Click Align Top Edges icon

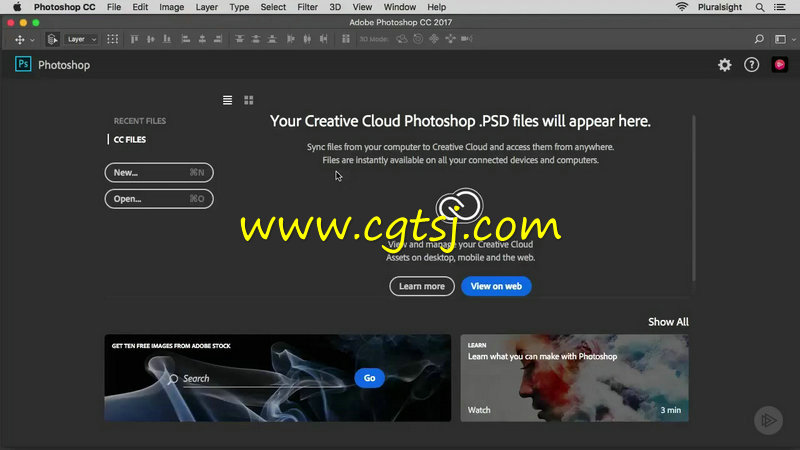point(134,39)
